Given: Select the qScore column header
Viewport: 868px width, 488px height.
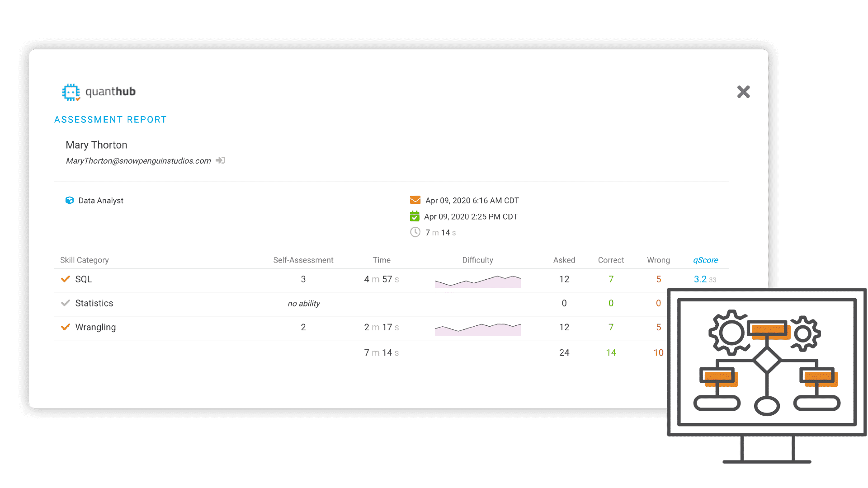Looking at the screenshot, I should tap(705, 260).
